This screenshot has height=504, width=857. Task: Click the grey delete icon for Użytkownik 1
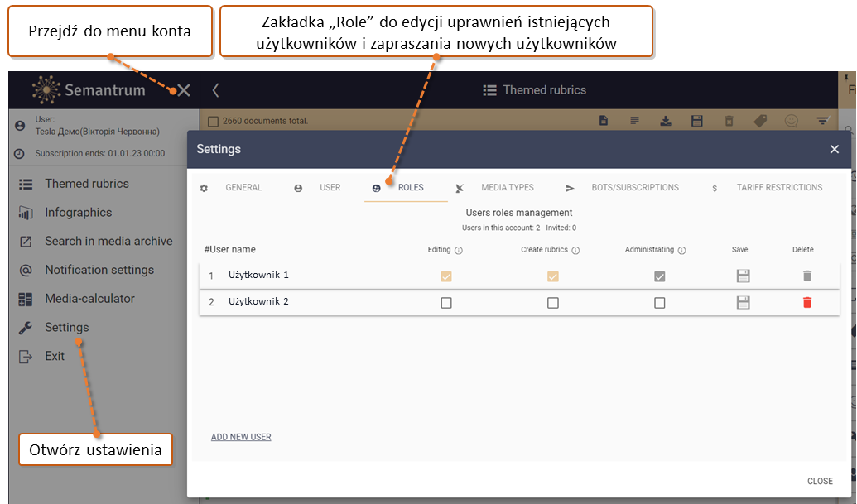click(x=806, y=276)
